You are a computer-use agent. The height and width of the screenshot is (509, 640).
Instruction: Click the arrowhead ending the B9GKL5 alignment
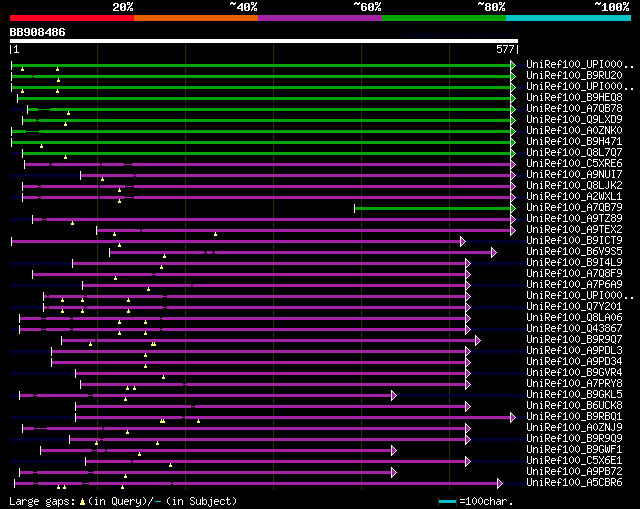(394, 396)
